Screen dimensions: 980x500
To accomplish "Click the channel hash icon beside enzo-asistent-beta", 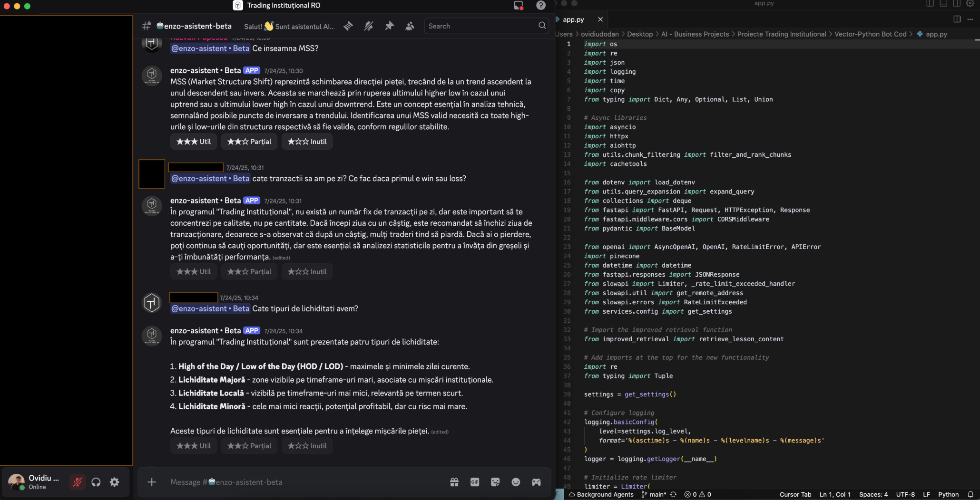I will coord(147,26).
